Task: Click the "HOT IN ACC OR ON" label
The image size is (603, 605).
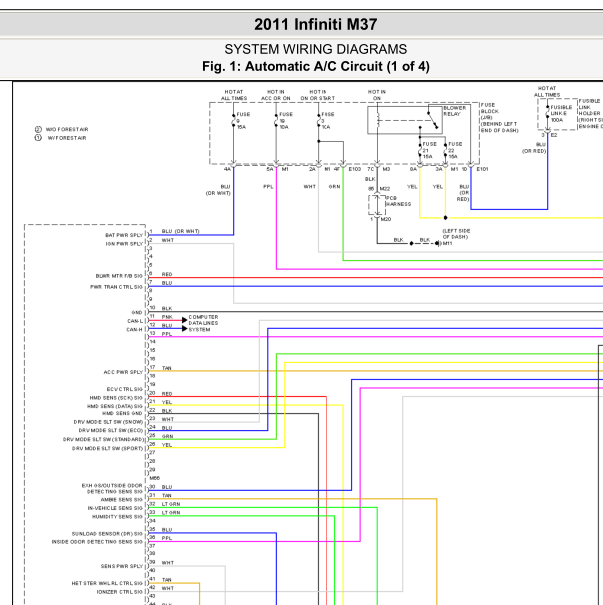Action: [275, 95]
